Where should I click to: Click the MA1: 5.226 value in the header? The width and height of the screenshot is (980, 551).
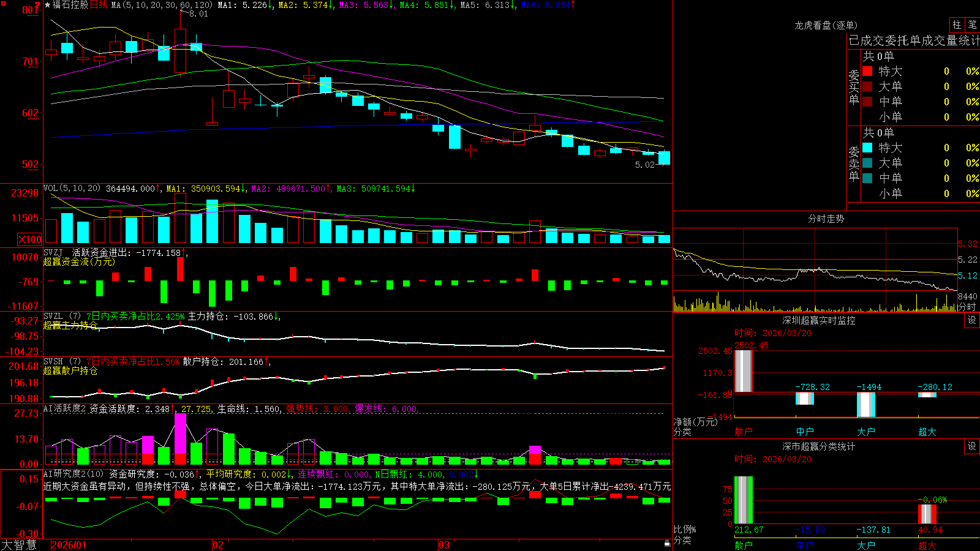click(243, 5)
